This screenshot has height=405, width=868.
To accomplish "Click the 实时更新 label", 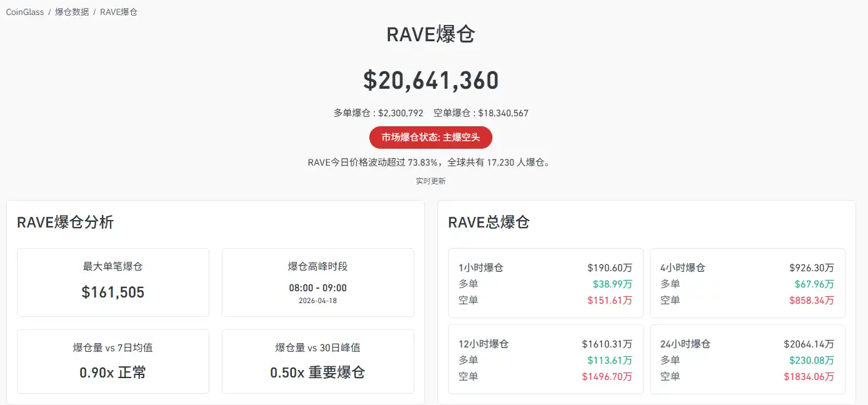I will tap(431, 181).
